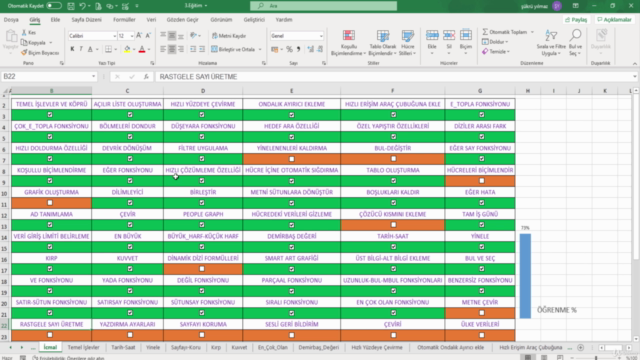This screenshot has height=360, width=640.
Task: Open Bul ve Seç find tool
Action: (575, 43)
